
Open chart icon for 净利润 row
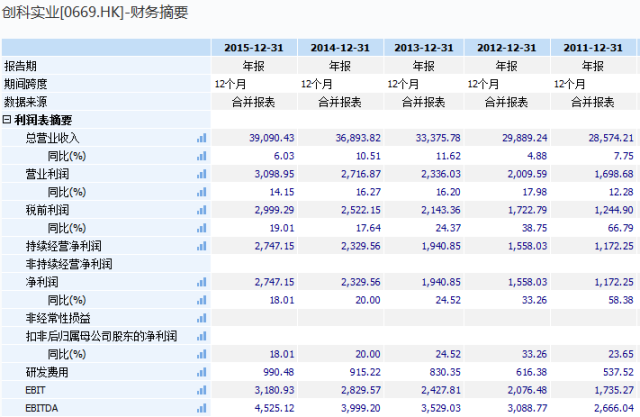202,282
